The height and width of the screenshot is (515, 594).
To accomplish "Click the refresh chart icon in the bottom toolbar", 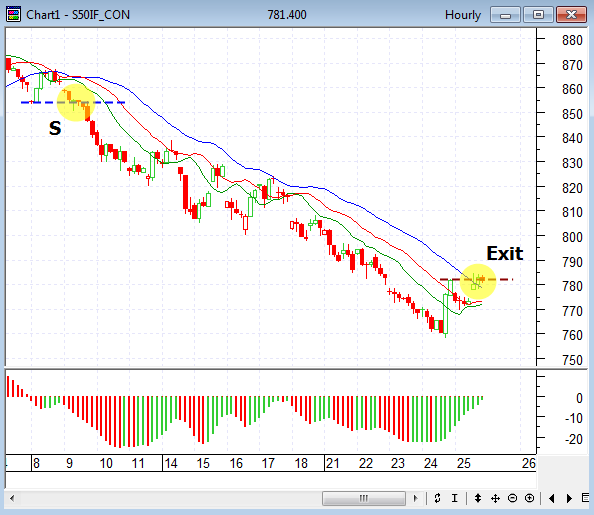I will click(x=437, y=498).
